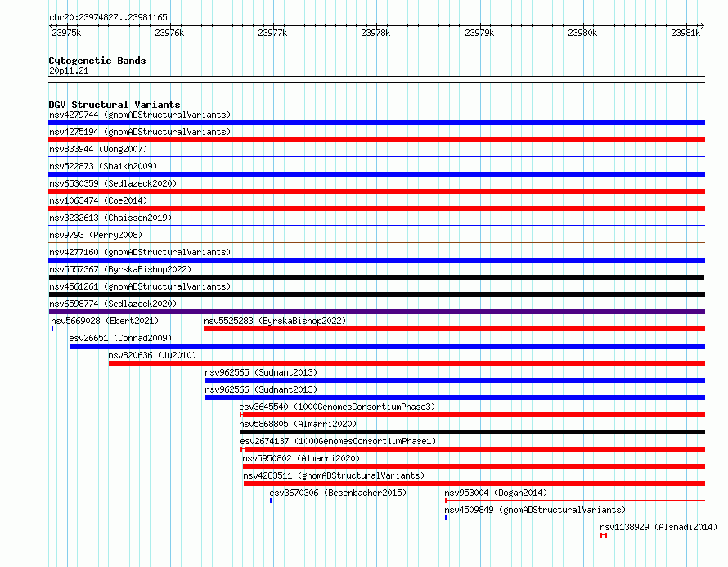Click the DGV Structural Variants track title
This screenshot has width=728, height=567.
pos(115,105)
